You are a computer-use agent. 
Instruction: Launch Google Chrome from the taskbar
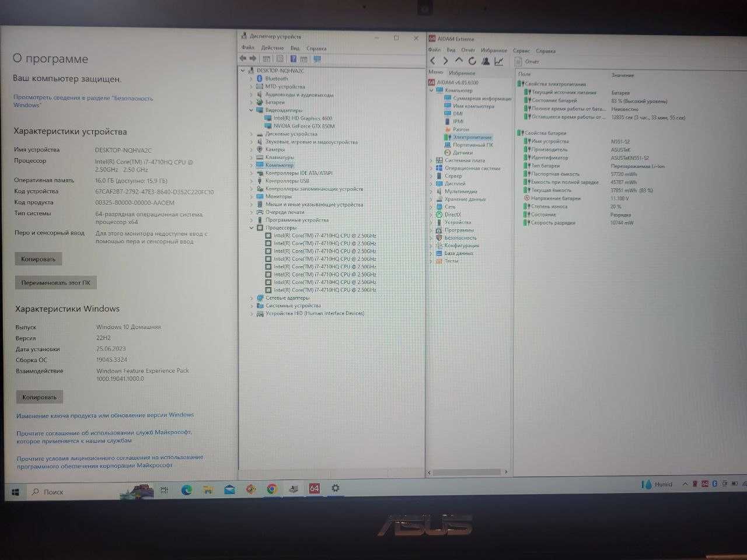[272, 489]
